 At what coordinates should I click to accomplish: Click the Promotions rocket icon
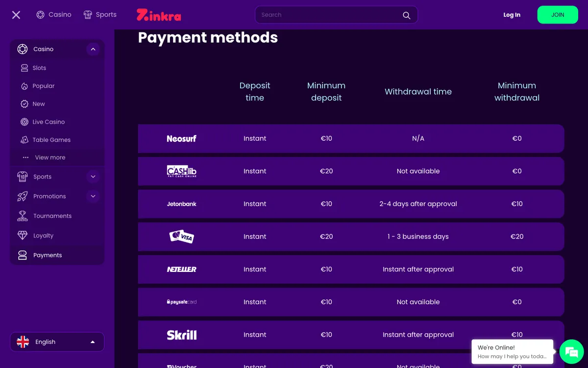pyautogui.click(x=23, y=196)
